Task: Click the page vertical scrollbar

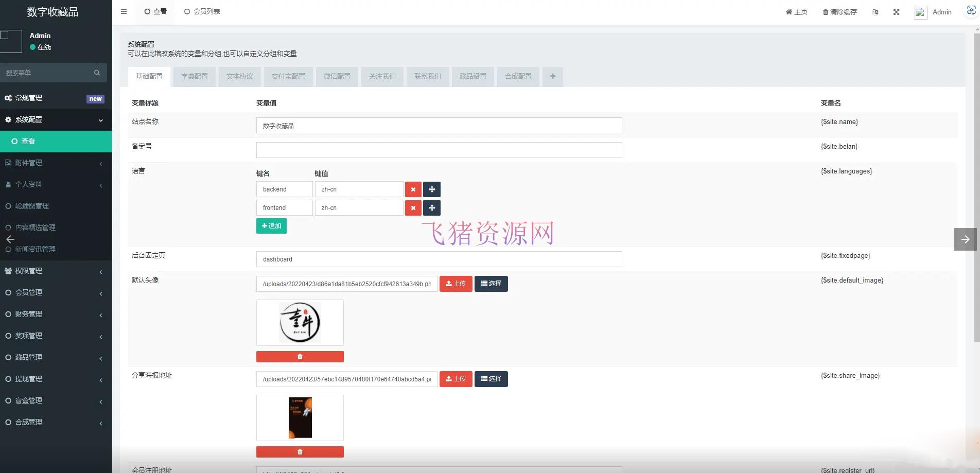Action: 976,185
